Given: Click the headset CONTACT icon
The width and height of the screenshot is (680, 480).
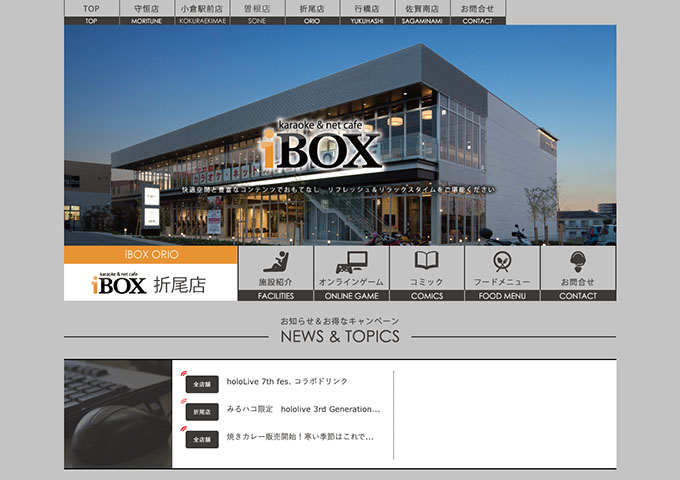Looking at the screenshot, I should tap(578, 261).
